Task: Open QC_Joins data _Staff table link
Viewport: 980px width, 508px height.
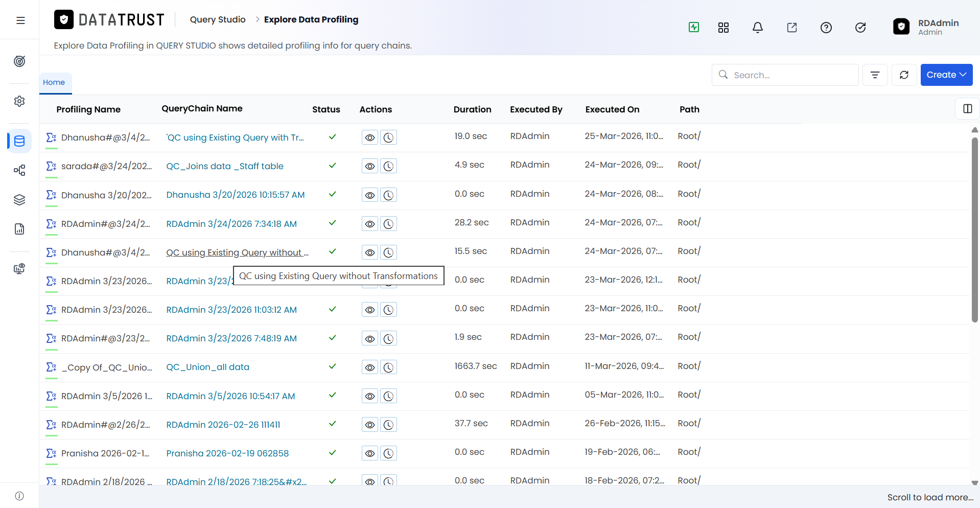Action: (x=225, y=166)
